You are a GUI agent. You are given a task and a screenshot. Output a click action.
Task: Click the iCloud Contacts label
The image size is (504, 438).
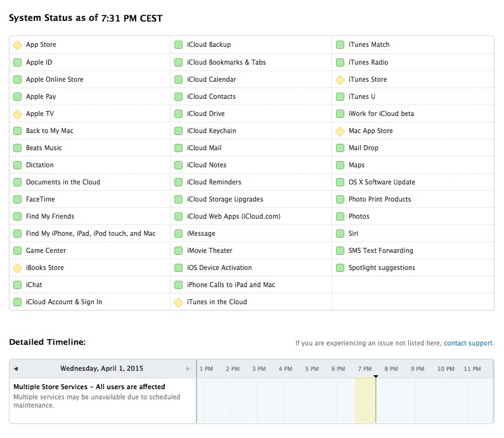(x=211, y=96)
